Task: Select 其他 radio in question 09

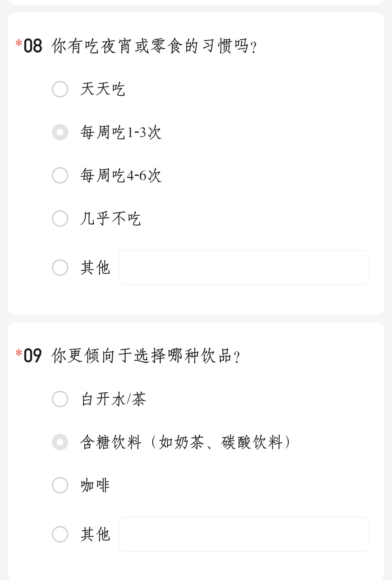Action: [x=60, y=534]
